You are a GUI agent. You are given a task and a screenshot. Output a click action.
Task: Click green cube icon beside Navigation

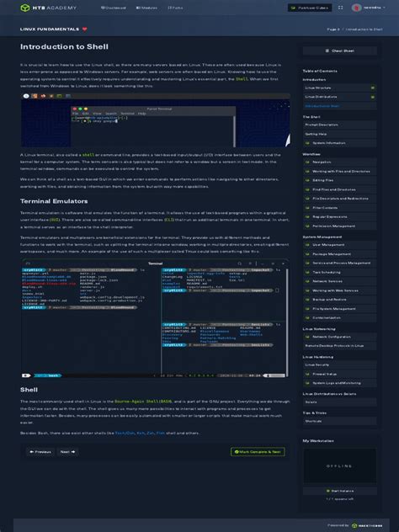308,162
